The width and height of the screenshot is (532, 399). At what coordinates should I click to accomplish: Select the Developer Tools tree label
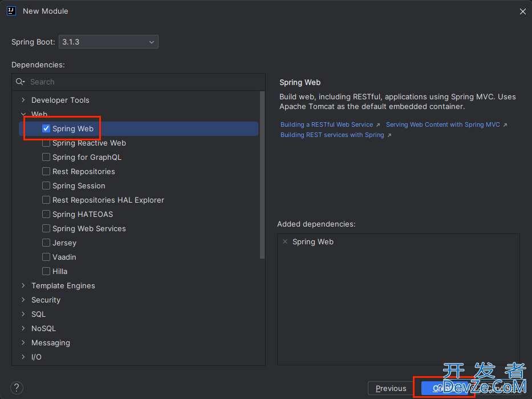point(60,100)
